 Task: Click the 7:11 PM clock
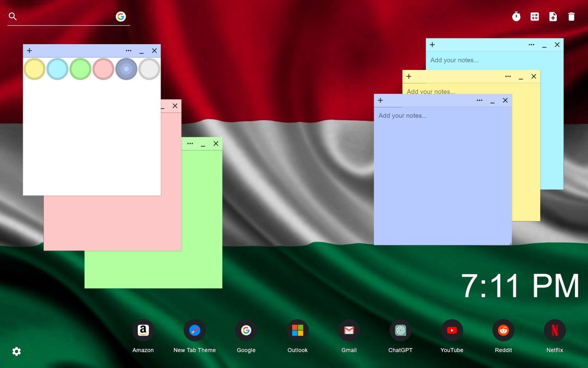[x=520, y=286]
